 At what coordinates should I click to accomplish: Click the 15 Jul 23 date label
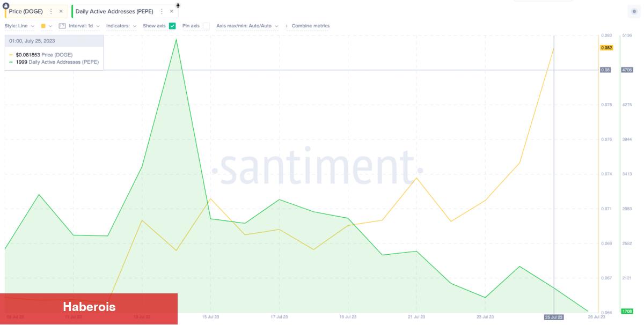pos(211,317)
